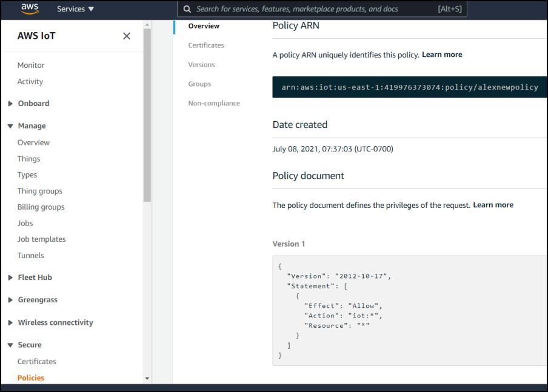
Task: Click the sidebar scroll up arrow
Action: [147, 25]
